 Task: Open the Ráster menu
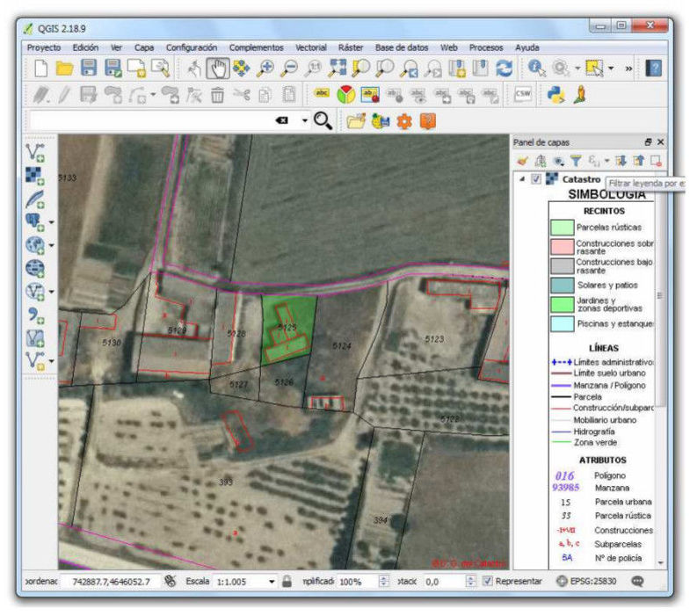pyautogui.click(x=351, y=47)
